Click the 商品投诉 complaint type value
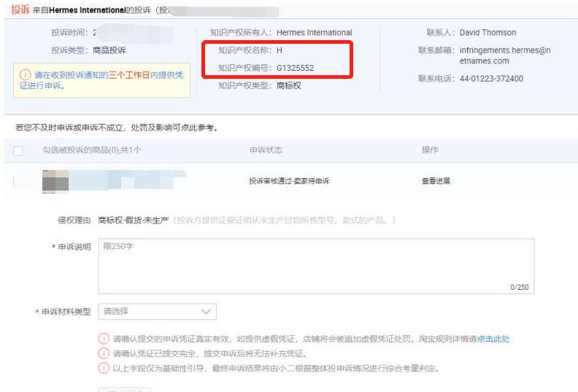578x392 pixels. point(109,50)
